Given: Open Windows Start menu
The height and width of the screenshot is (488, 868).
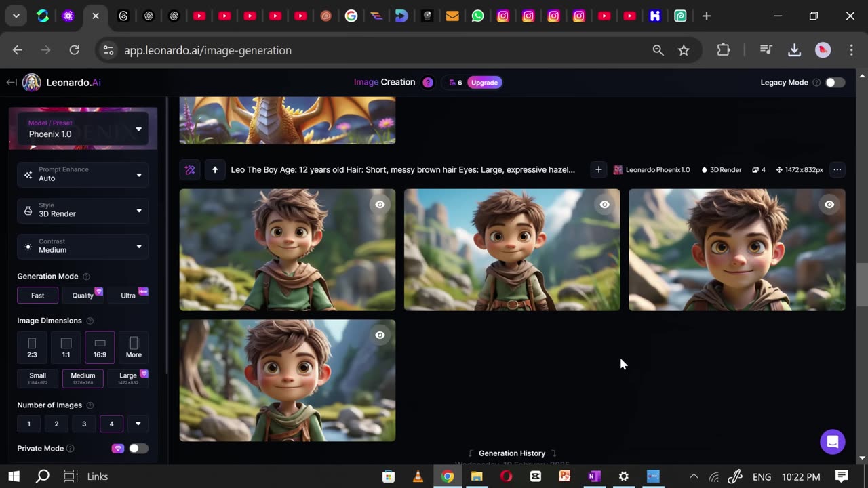Looking at the screenshot, I should point(14,476).
